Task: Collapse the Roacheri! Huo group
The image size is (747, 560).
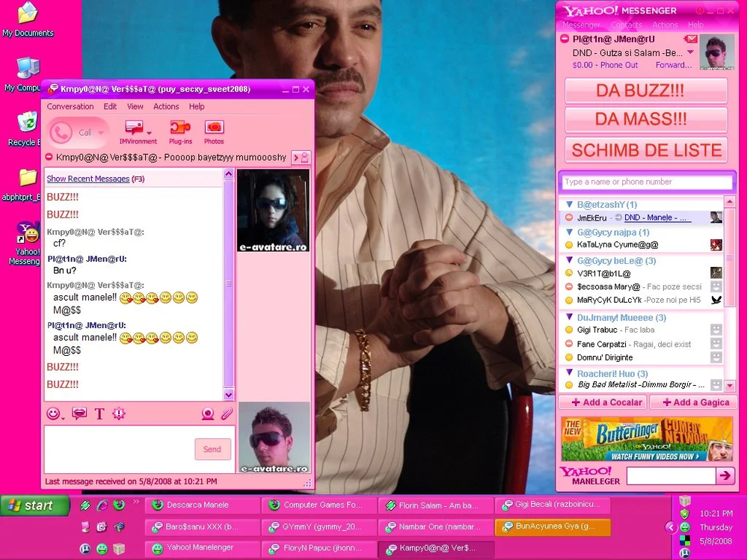Action: [x=569, y=373]
